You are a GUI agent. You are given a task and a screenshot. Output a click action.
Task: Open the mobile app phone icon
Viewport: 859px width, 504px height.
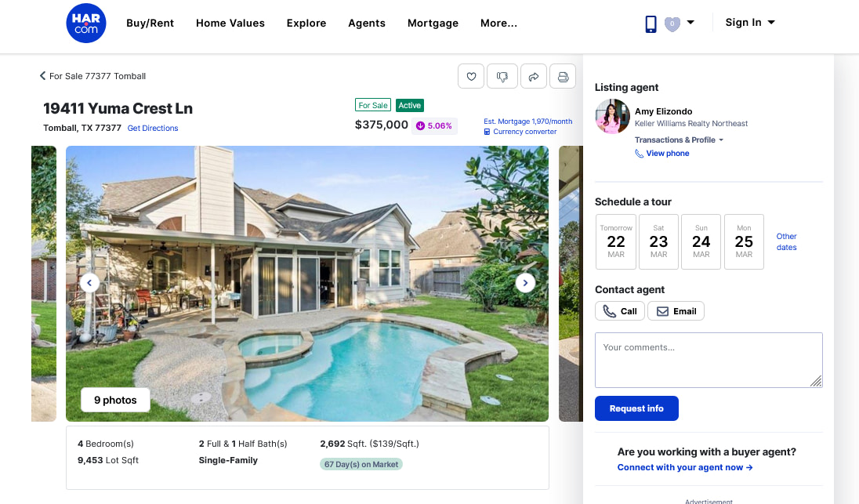[651, 24]
